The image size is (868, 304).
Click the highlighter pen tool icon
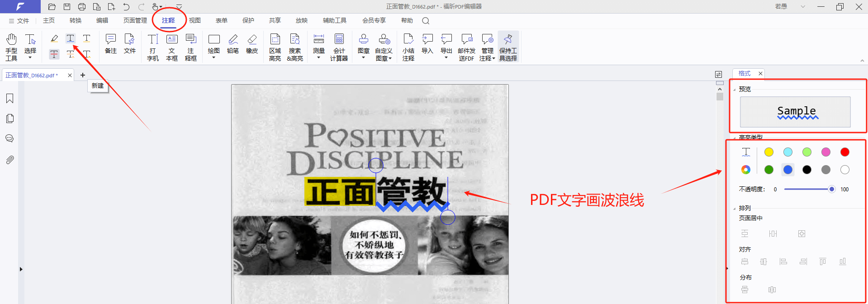point(54,38)
